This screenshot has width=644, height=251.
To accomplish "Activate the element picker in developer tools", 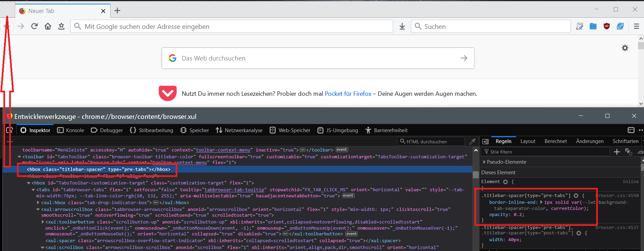I will coord(9,130).
